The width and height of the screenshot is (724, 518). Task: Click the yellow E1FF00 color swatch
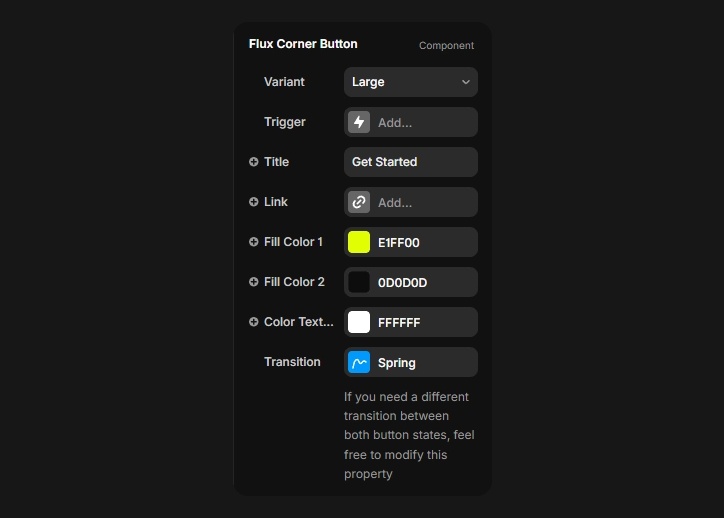point(359,242)
